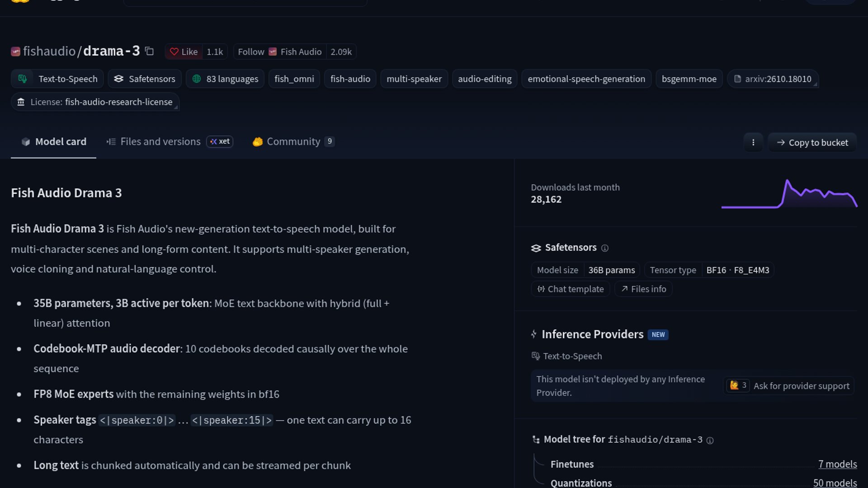The image size is (868, 488).
Task: Open the 2.09k followers count
Action: tap(341, 52)
